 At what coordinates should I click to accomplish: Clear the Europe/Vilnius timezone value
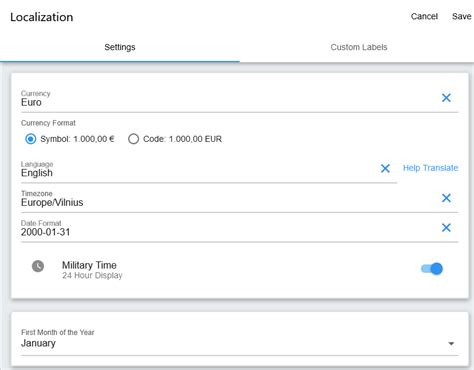[x=446, y=198]
